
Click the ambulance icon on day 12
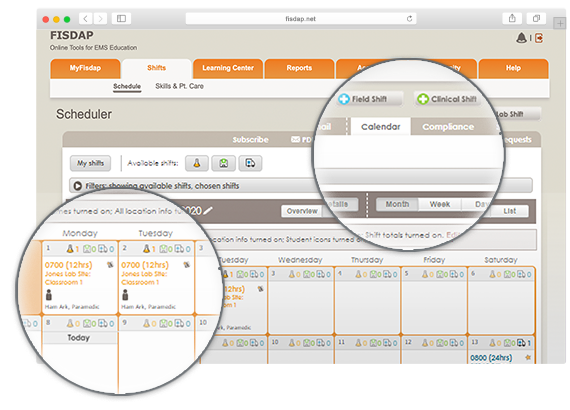pos(454,343)
